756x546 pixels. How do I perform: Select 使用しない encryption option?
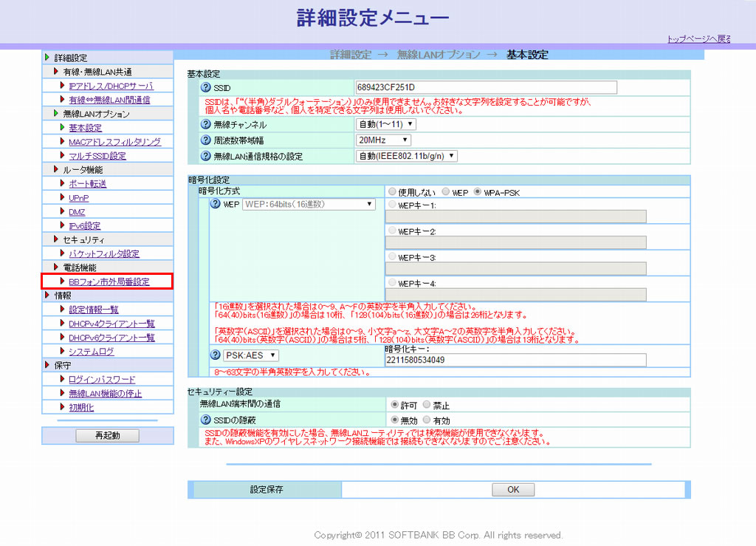point(393,191)
